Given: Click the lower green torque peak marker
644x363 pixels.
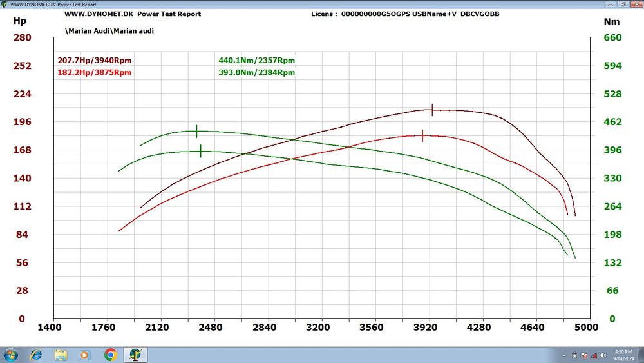Looking at the screenshot, I should (x=200, y=151).
